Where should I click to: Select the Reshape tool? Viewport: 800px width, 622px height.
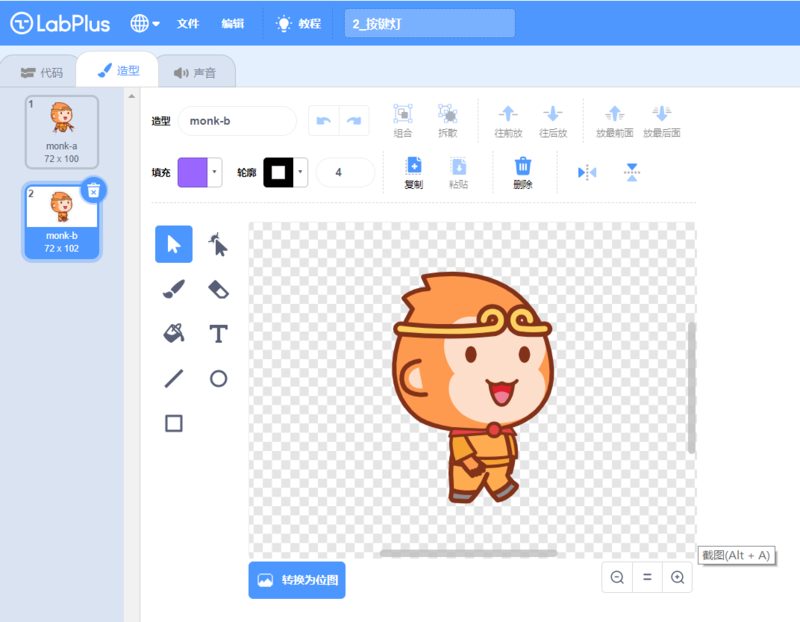coord(218,244)
